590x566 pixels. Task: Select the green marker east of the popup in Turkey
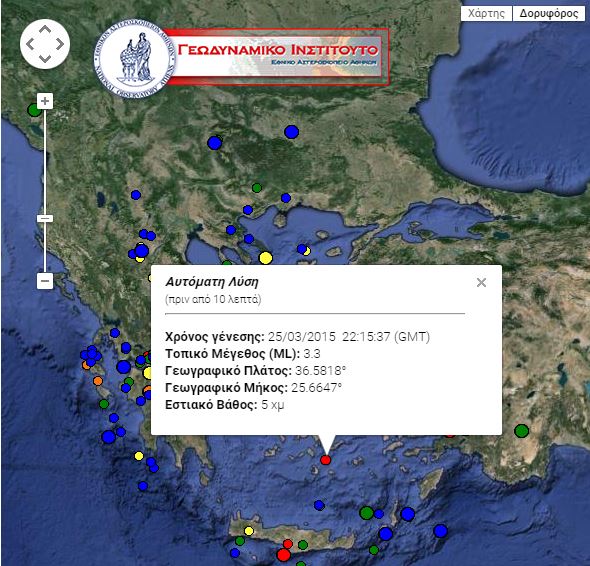(521, 431)
